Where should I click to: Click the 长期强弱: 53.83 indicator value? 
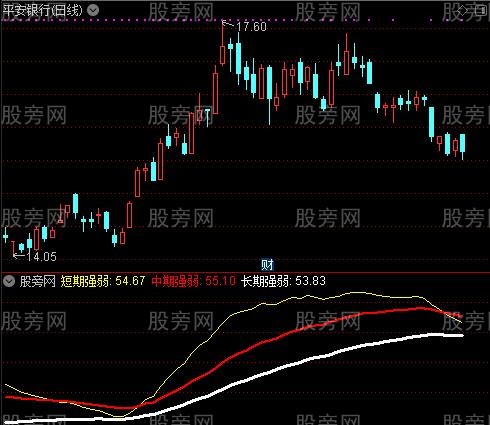coord(283,281)
